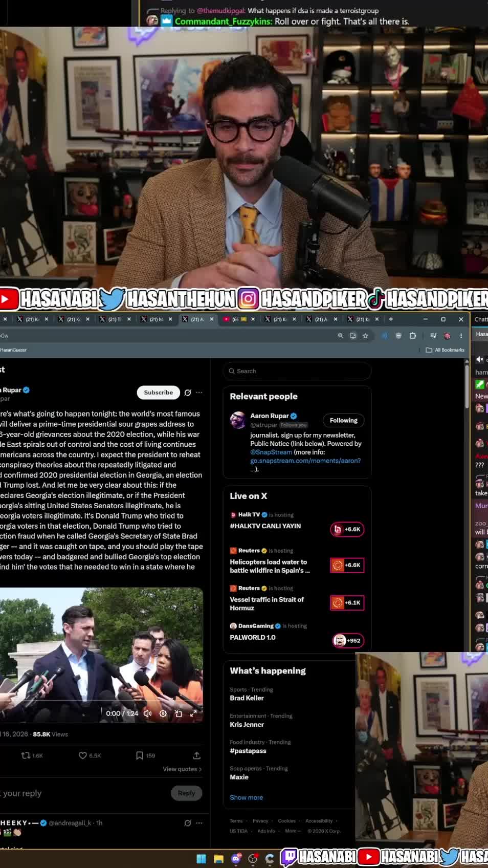Click the Subscribe button on the tweet
The width and height of the screenshot is (488, 868).
[x=158, y=393]
